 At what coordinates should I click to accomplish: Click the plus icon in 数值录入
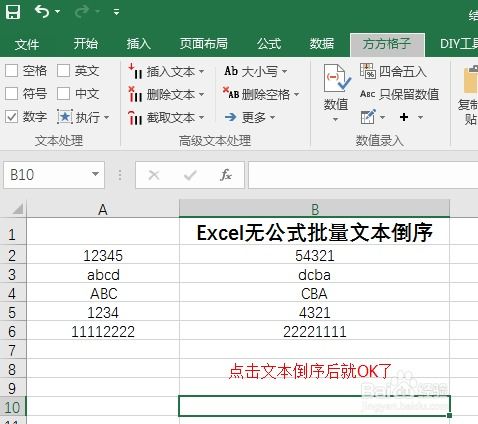(x=404, y=117)
